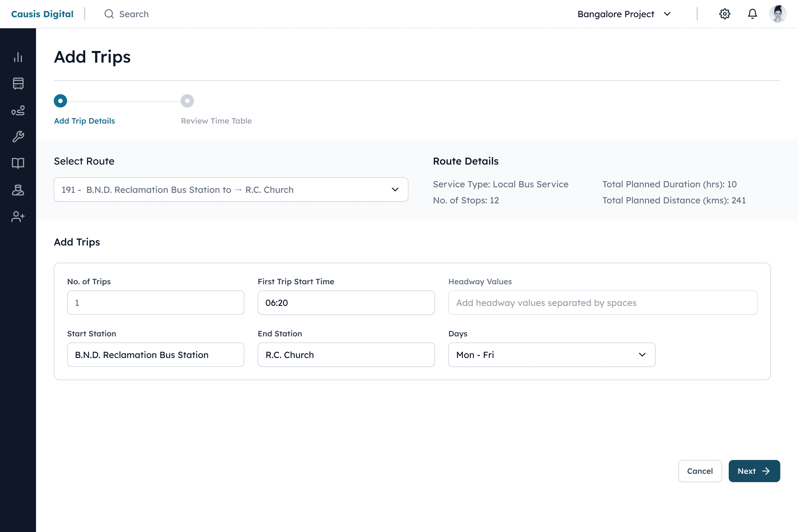This screenshot has width=798, height=532.
Task: Open the open-book sidebar icon
Action: point(18,163)
